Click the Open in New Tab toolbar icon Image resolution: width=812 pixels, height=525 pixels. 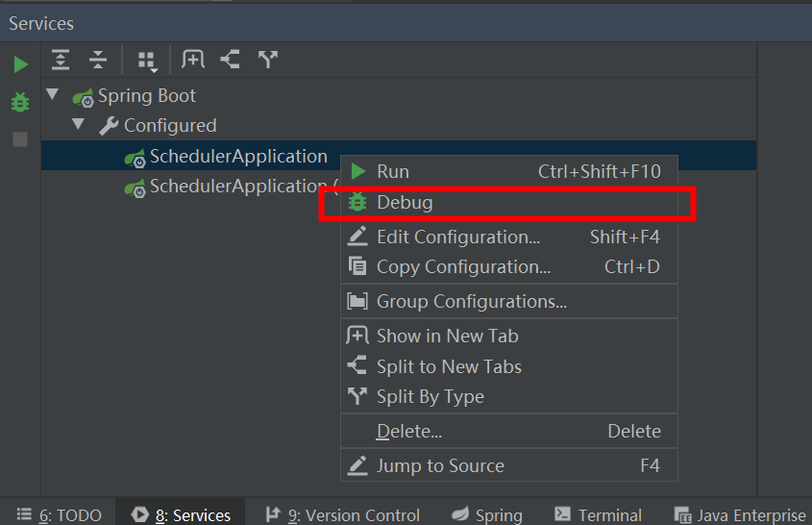tap(192, 60)
